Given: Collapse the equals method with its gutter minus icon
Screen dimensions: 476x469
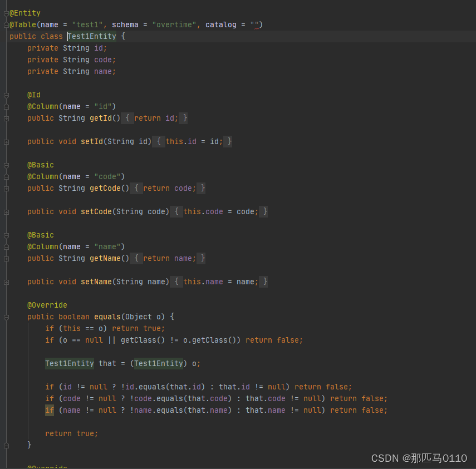Looking at the screenshot, I should click(6, 317).
